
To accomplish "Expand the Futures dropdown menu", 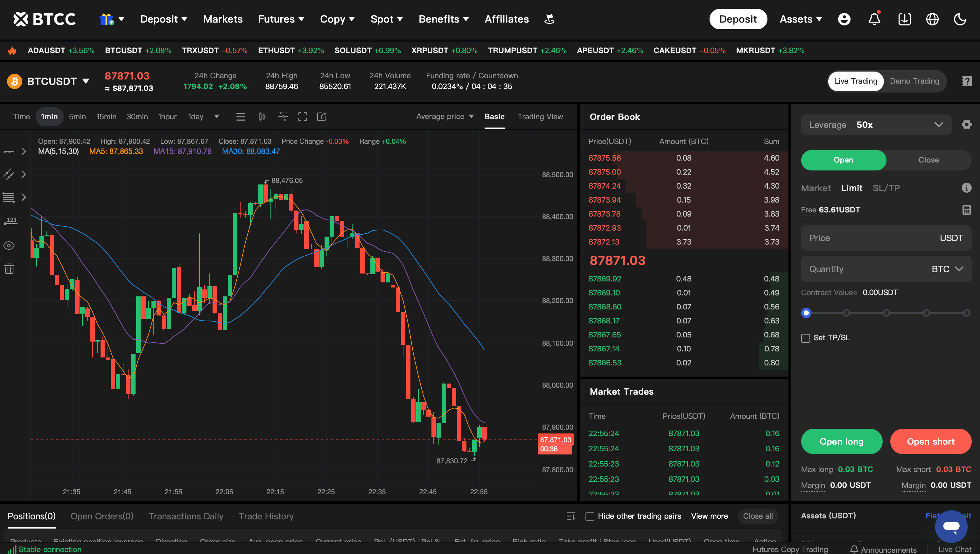I will [x=281, y=19].
